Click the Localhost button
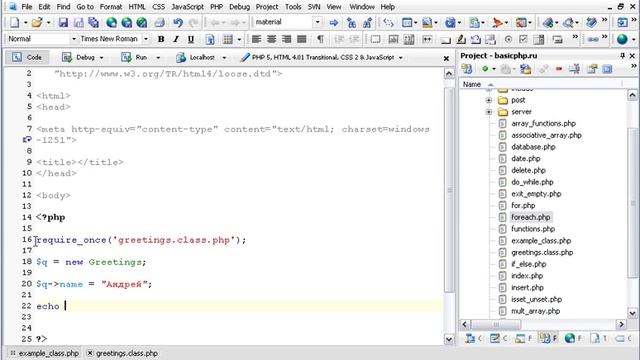The width and height of the screenshot is (640, 360). click(197, 58)
